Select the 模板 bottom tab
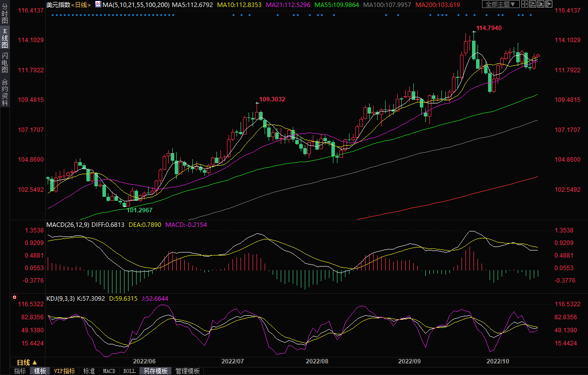Image resolution: width=588 pixels, height=375 pixels. click(40, 371)
